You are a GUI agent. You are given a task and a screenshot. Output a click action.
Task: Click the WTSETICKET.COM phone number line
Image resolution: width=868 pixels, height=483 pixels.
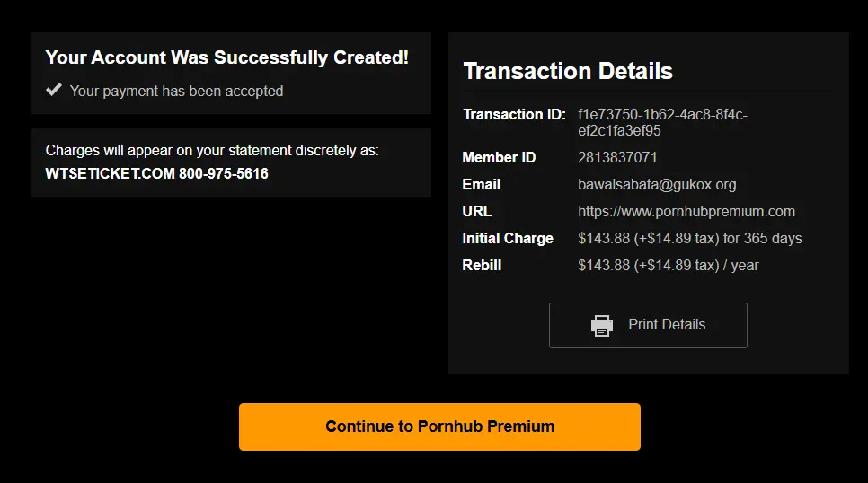[156, 174]
